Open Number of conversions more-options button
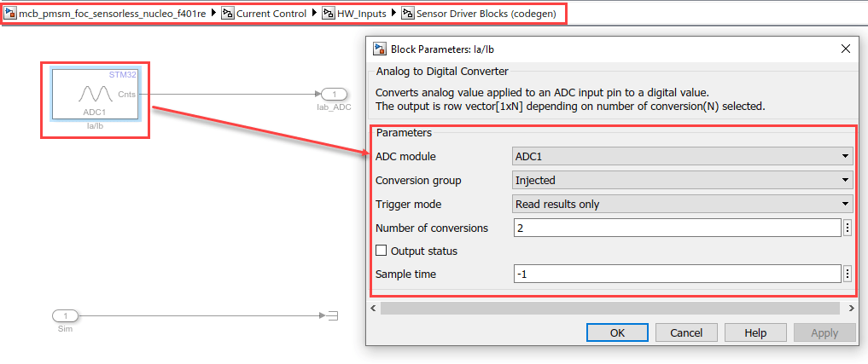868x364 pixels. click(x=847, y=228)
